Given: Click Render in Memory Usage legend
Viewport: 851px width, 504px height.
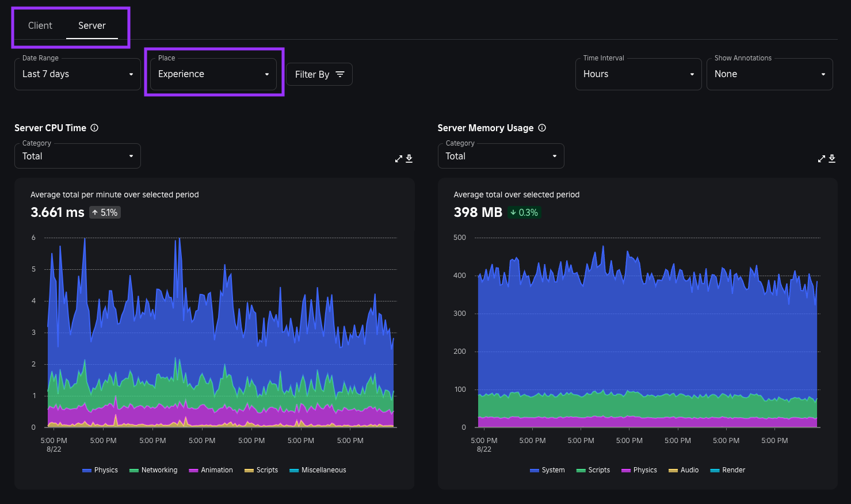Looking at the screenshot, I should coord(728,470).
